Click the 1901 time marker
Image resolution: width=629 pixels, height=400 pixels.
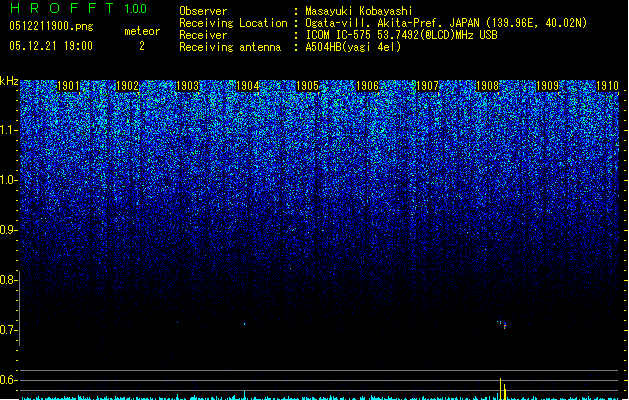(x=68, y=86)
